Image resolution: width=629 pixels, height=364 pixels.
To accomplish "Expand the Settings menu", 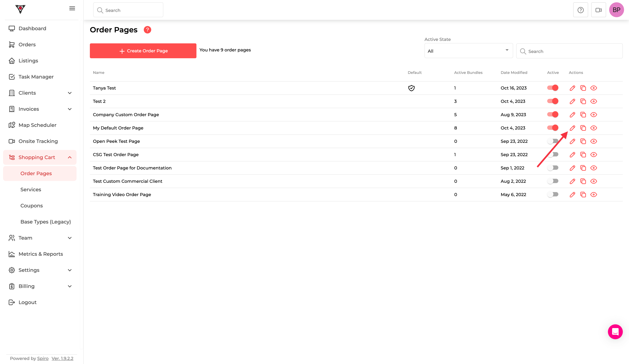I will click(x=40, y=270).
